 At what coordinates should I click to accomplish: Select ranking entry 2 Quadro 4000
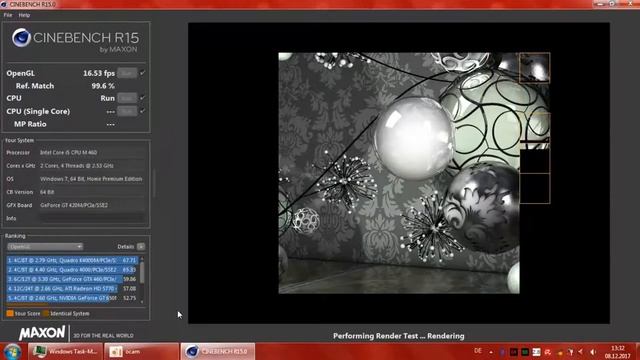[72, 270]
